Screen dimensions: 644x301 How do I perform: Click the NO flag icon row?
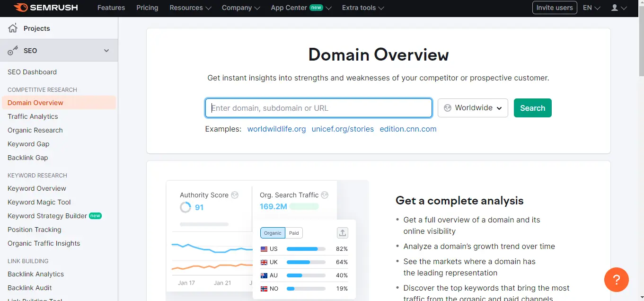(x=264, y=289)
